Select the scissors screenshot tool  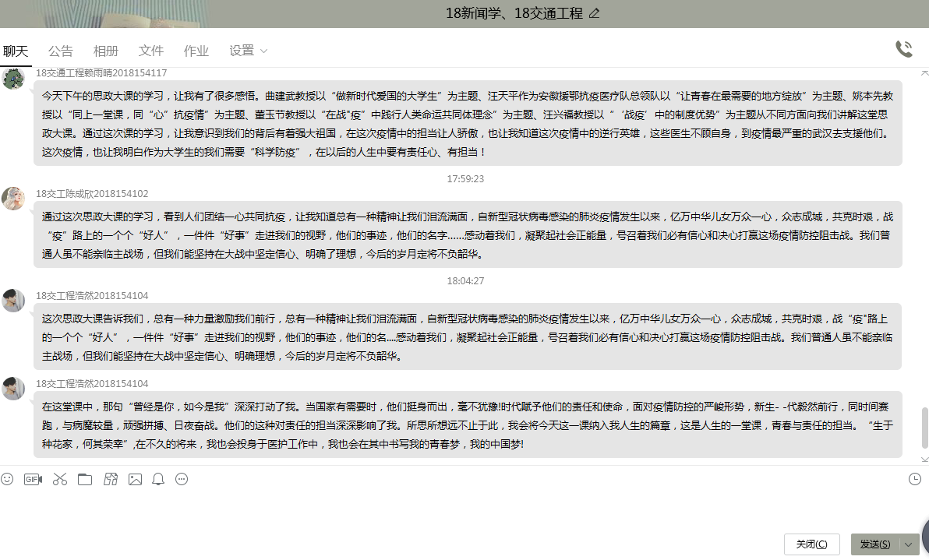pos(59,479)
